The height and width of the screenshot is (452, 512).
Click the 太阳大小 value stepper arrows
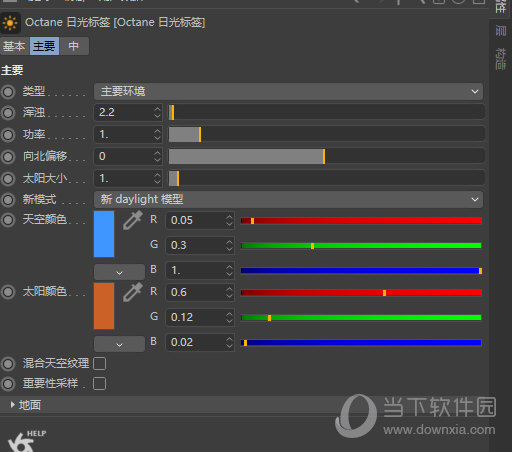coord(157,178)
